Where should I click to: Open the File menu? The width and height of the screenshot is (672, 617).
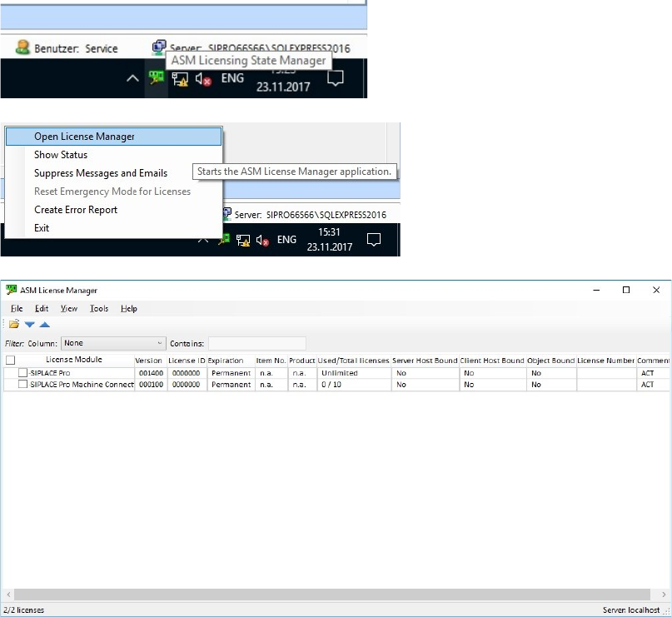[x=17, y=308]
